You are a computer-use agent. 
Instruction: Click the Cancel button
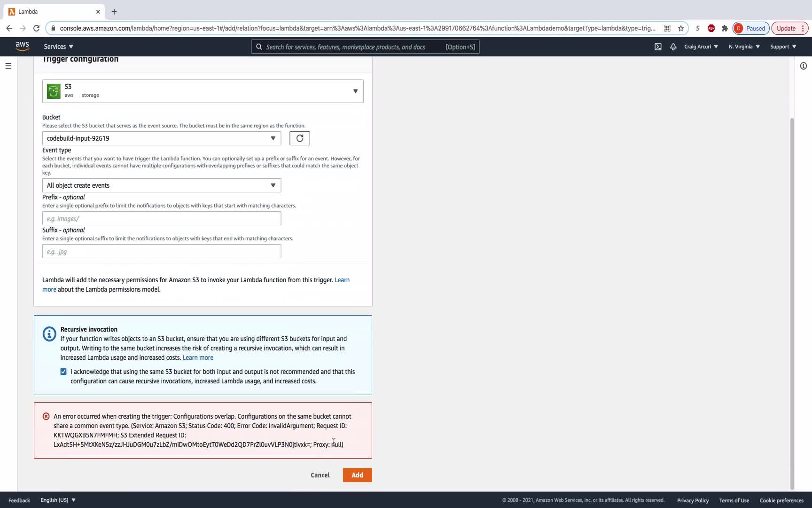(320, 475)
